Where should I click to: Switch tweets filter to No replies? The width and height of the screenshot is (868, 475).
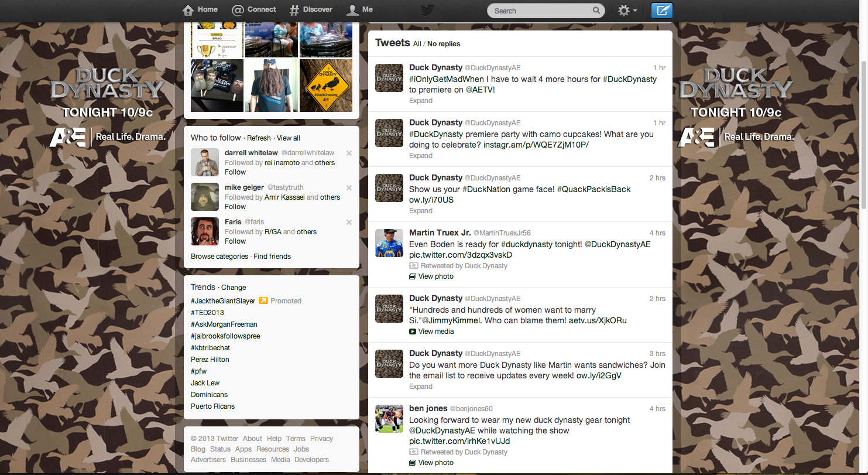[x=444, y=44]
